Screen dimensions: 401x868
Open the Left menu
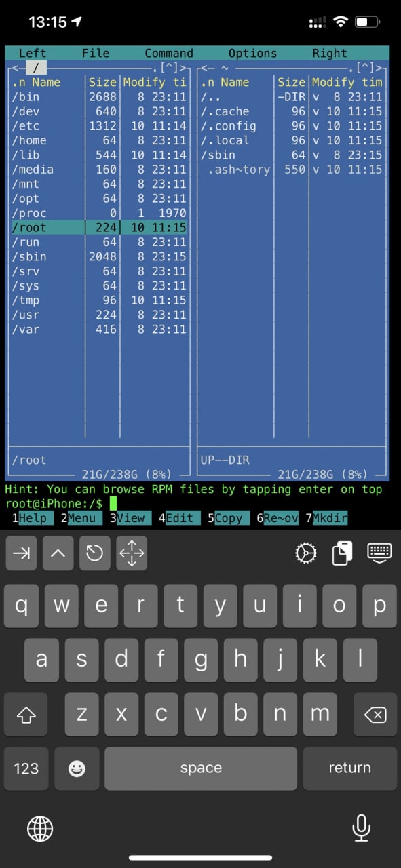click(x=33, y=53)
